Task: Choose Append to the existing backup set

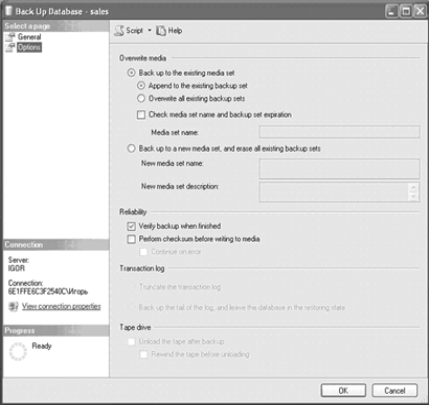Action: tap(141, 86)
